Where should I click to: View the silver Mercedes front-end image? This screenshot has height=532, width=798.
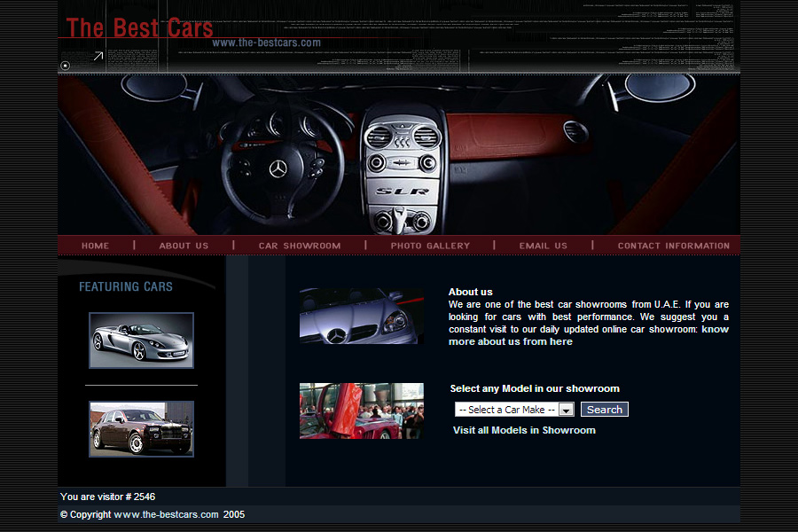362,317
